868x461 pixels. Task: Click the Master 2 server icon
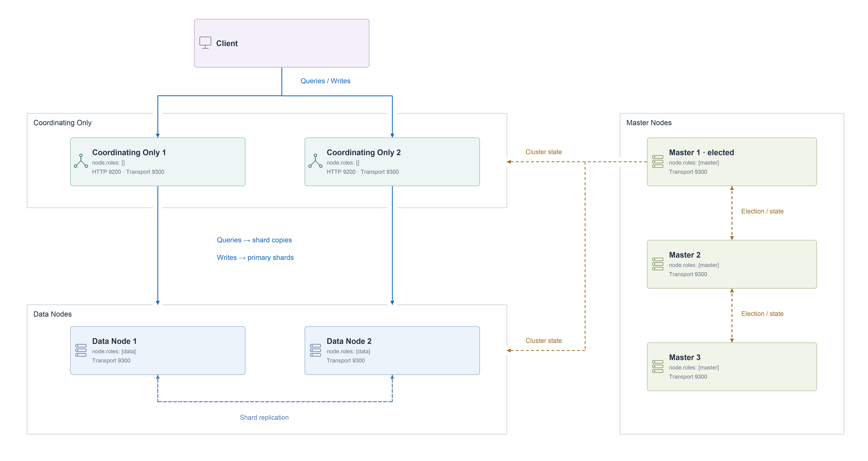coord(658,264)
